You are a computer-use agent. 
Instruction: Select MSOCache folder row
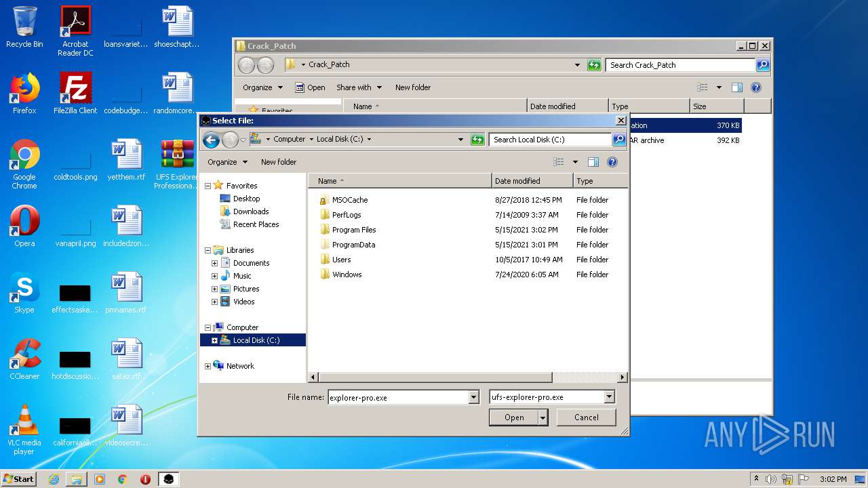(x=467, y=200)
